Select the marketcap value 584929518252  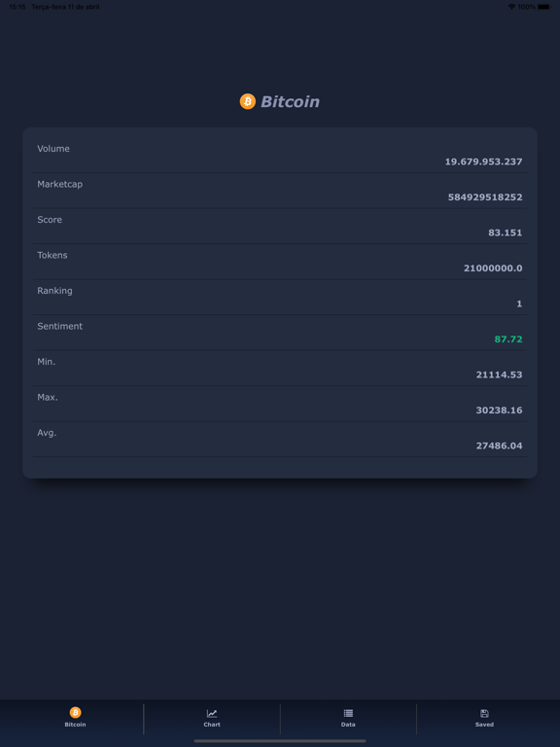(485, 197)
